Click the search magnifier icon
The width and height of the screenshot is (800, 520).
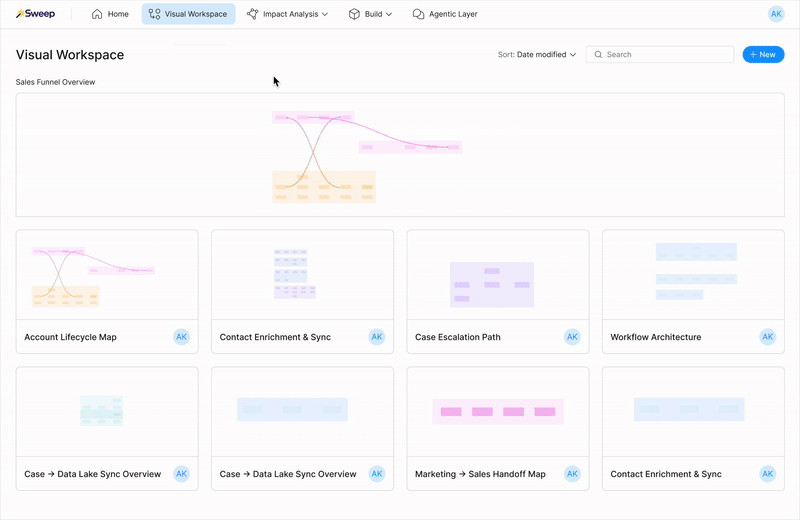point(598,55)
